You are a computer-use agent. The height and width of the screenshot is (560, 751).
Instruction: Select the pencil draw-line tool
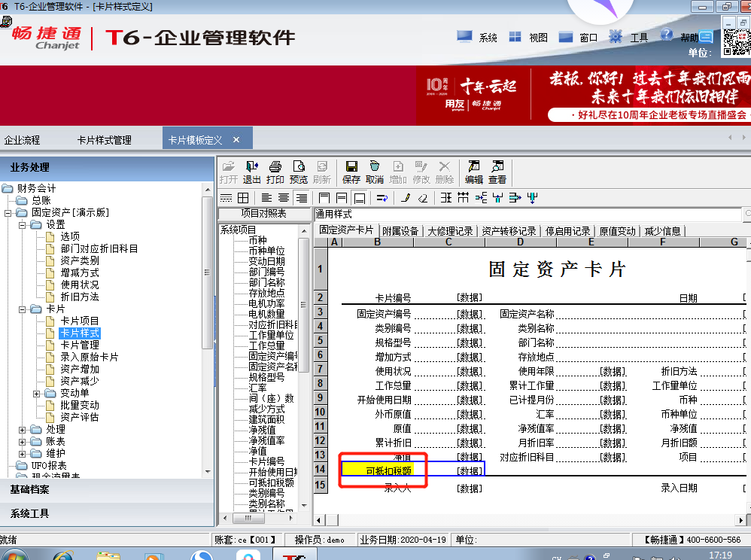point(406,198)
